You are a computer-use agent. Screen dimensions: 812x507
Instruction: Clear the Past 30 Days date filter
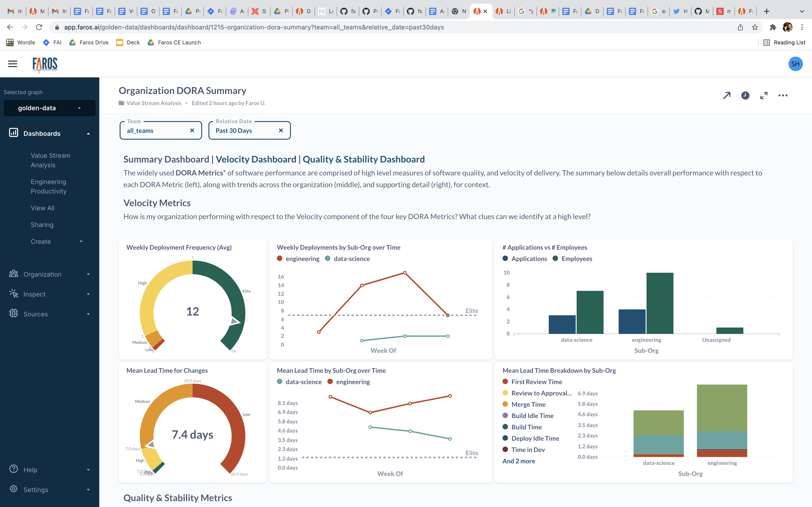point(281,130)
